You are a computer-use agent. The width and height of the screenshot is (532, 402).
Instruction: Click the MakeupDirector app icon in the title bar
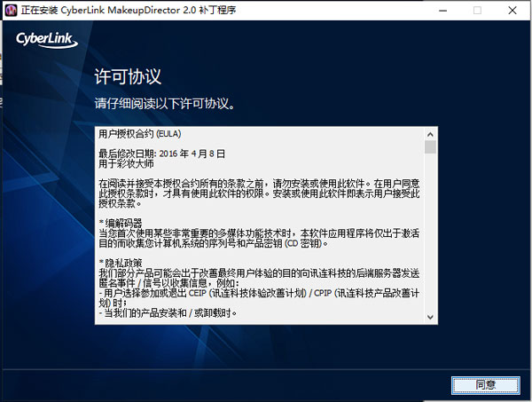[x=12, y=10]
